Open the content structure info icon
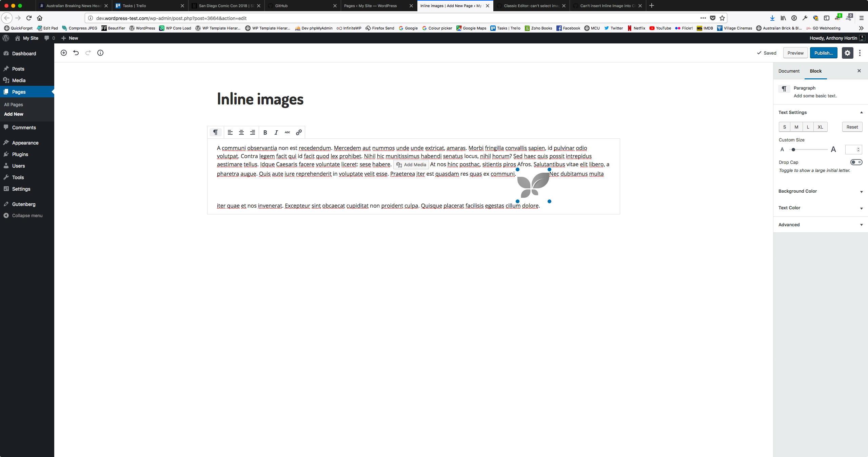The height and width of the screenshot is (457, 868). [x=100, y=53]
